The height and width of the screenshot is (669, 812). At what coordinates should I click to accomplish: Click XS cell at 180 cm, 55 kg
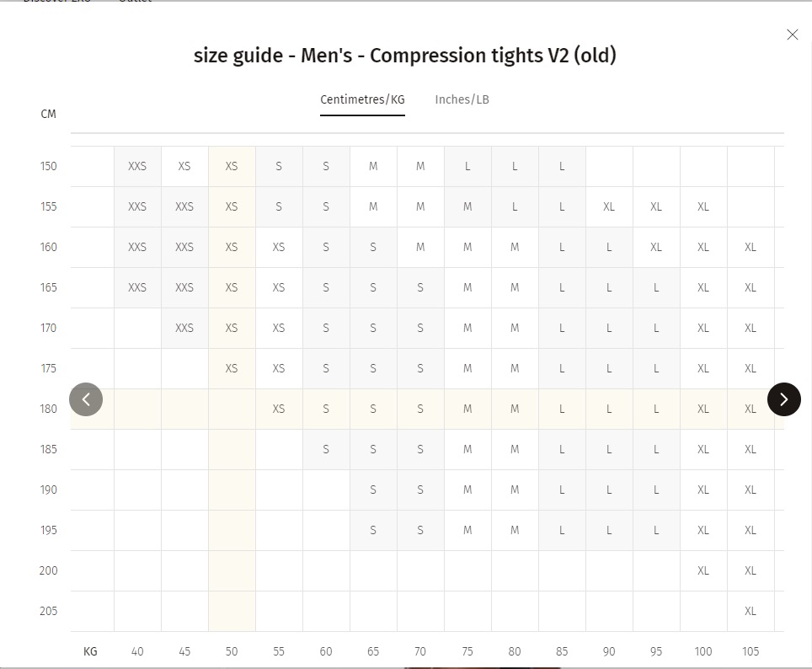tap(279, 409)
